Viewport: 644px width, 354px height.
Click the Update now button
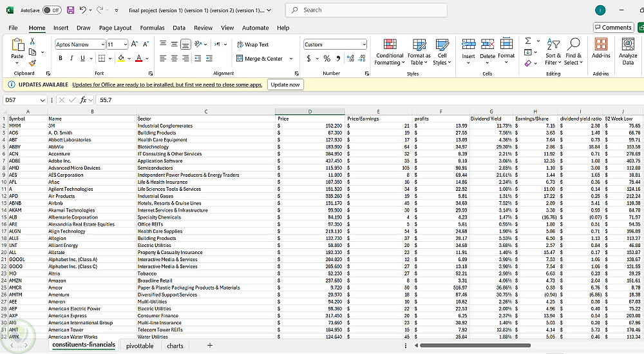[285, 85]
